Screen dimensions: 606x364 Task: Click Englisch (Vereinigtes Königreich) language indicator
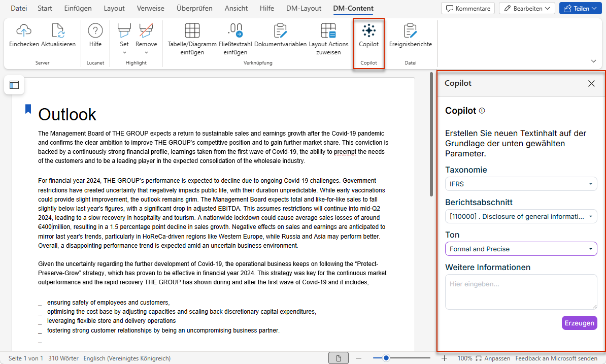tap(127, 358)
